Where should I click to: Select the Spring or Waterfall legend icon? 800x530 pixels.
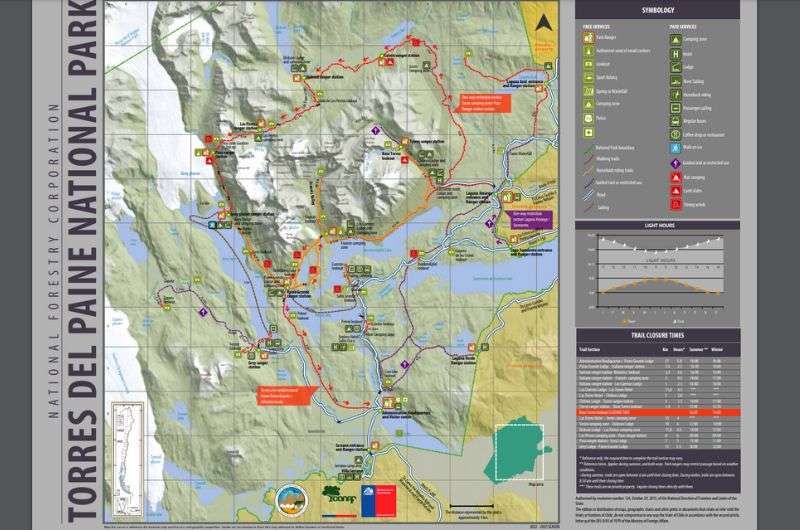coord(589,91)
